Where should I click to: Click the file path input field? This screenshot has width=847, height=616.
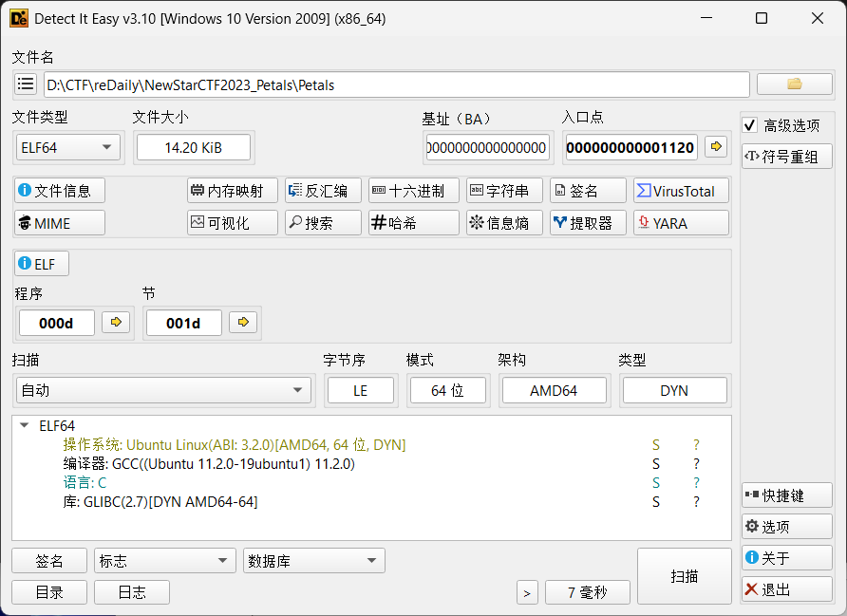[x=397, y=84]
